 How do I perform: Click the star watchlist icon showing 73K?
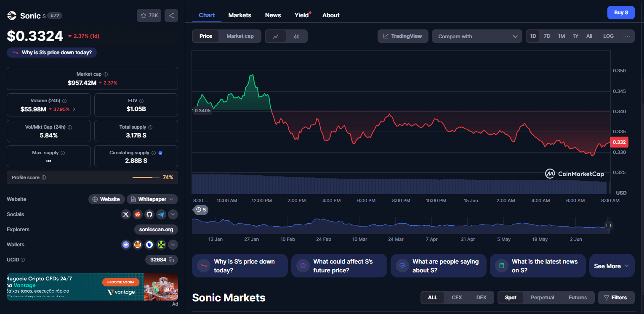coord(149,16)
